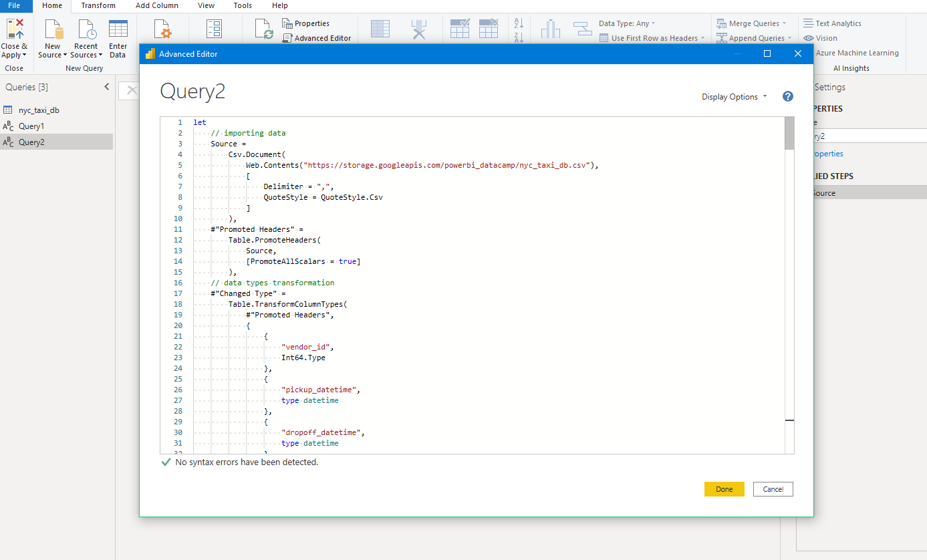Click the code editor vertical scrollbar

coord(789,134)
